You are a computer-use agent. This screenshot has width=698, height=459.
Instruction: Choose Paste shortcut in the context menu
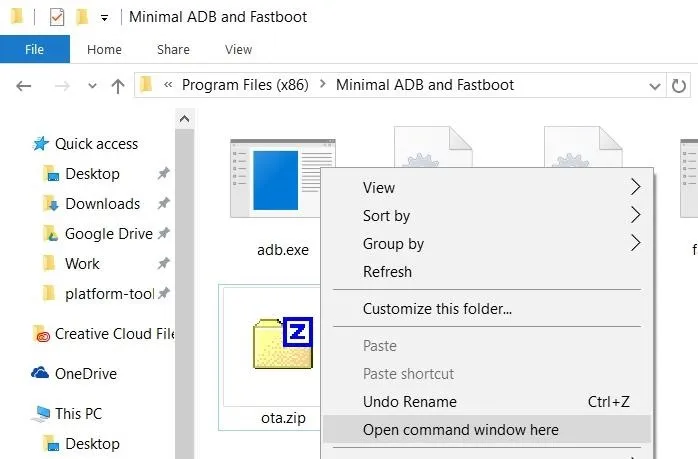487,374
